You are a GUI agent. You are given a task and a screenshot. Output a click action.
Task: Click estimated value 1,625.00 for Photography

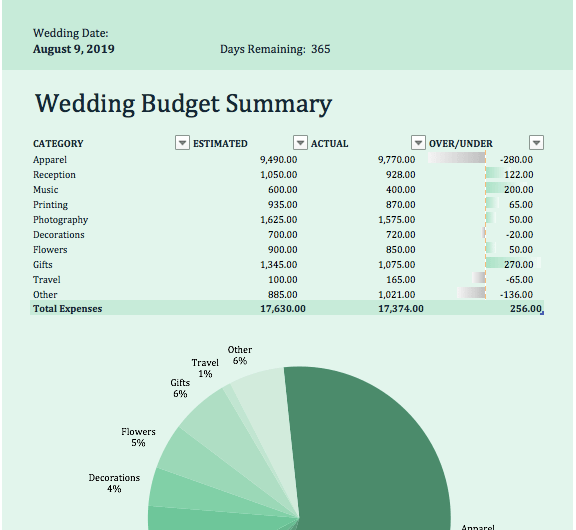(278, 220)
